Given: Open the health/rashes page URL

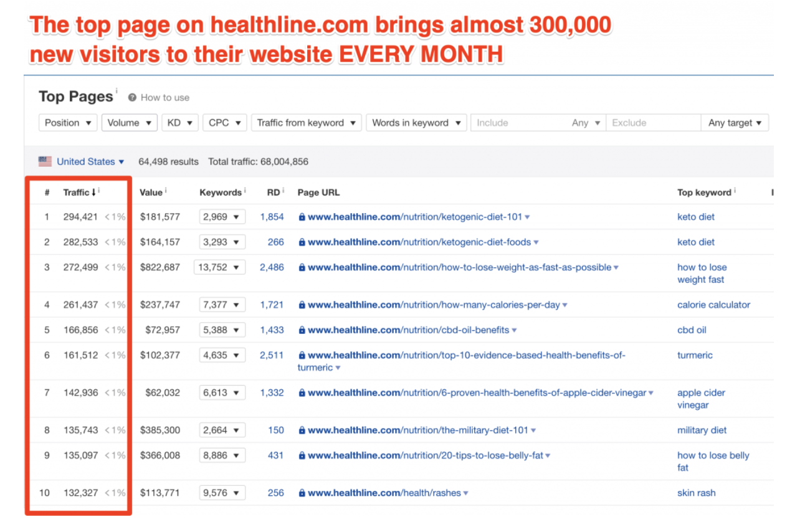Looking at the screenshot, I should tap(384, 493).
